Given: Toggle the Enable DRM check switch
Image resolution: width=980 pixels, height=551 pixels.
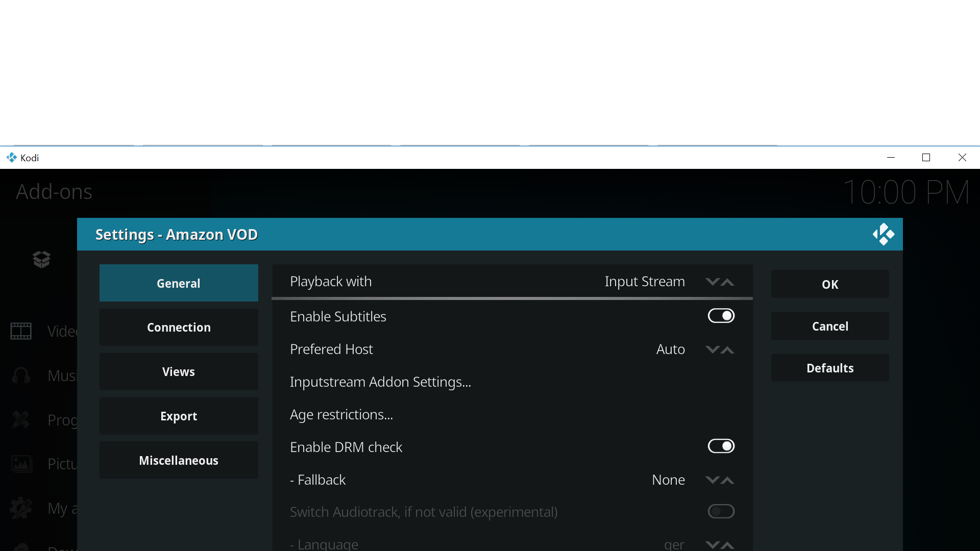Looking at the screenshot, I should (x=721, y=446).
